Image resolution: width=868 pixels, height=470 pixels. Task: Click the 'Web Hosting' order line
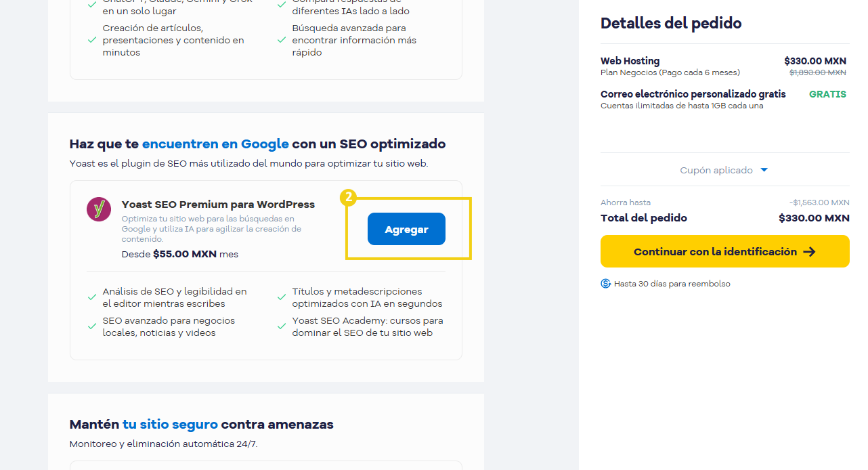[630, 61]
